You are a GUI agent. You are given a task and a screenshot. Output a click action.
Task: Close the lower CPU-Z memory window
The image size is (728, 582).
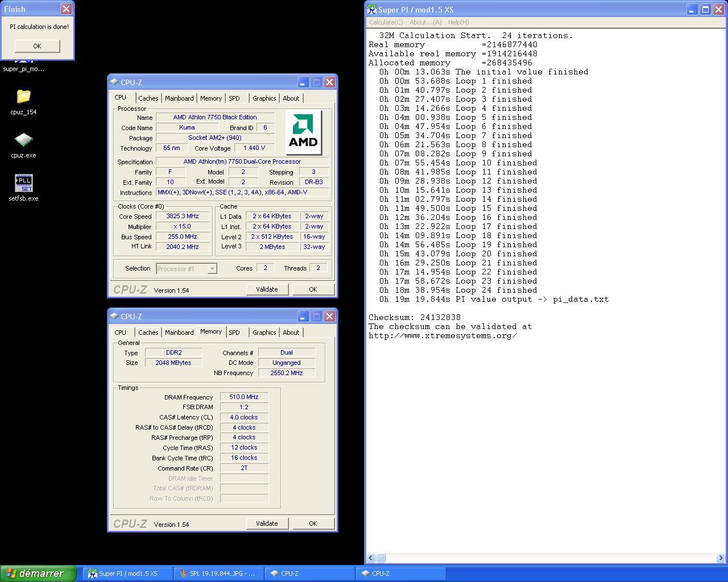329,317
